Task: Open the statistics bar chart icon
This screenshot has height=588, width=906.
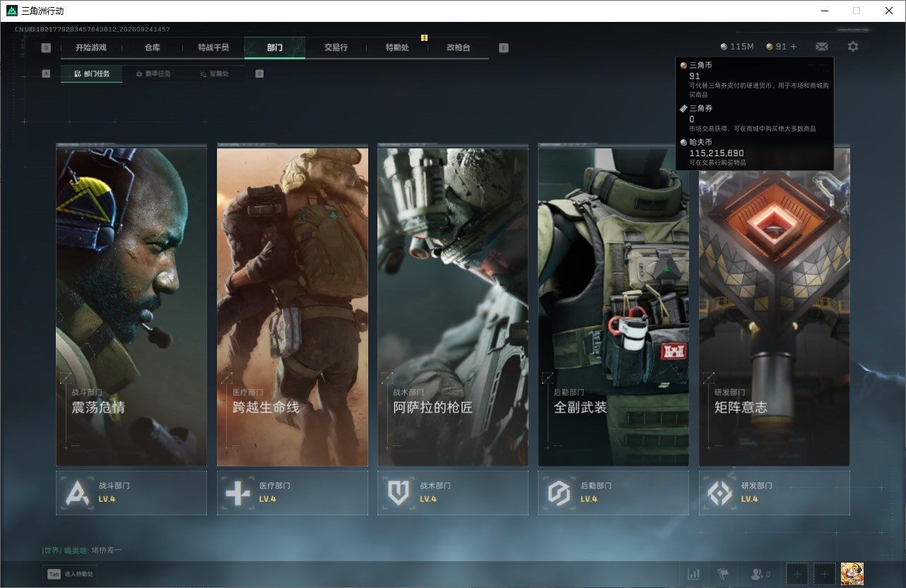Action: [694, 575]
